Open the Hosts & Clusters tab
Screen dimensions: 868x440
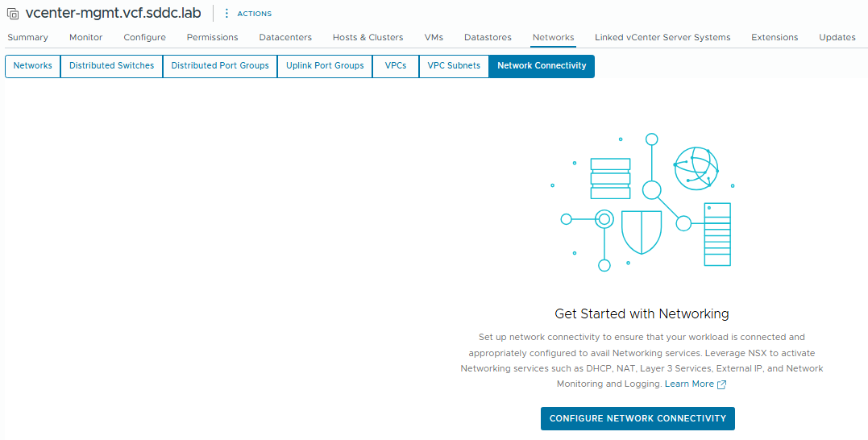pos(368,37)
